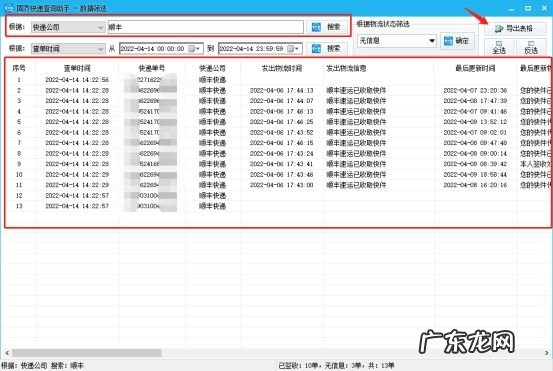Click 顺丰快递 in row 13
553x371 pixels.
point(212,206)
